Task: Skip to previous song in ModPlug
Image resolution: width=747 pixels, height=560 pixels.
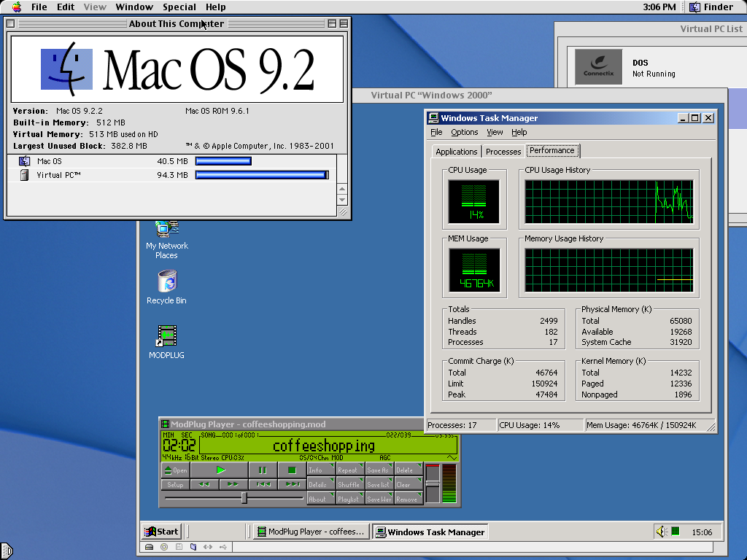Action: point(263,484)
